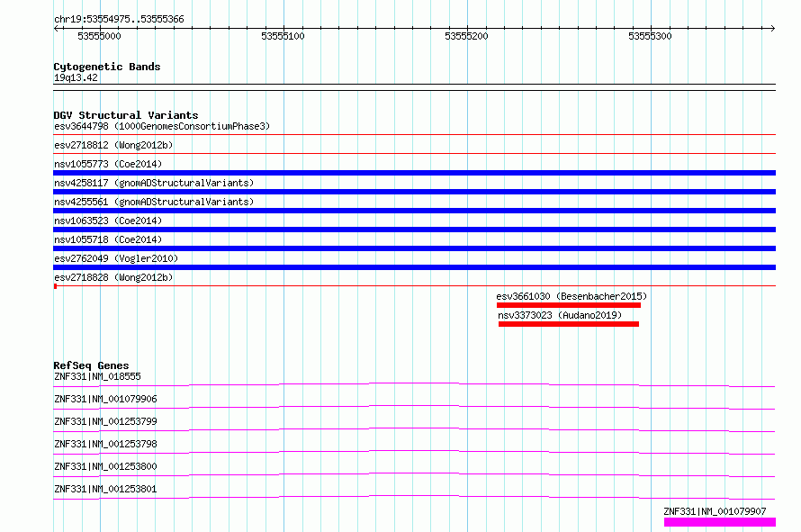Click the right arrow of the ruler
The width and height of the screenshot is (801, 532).
(x=772, y=29)
